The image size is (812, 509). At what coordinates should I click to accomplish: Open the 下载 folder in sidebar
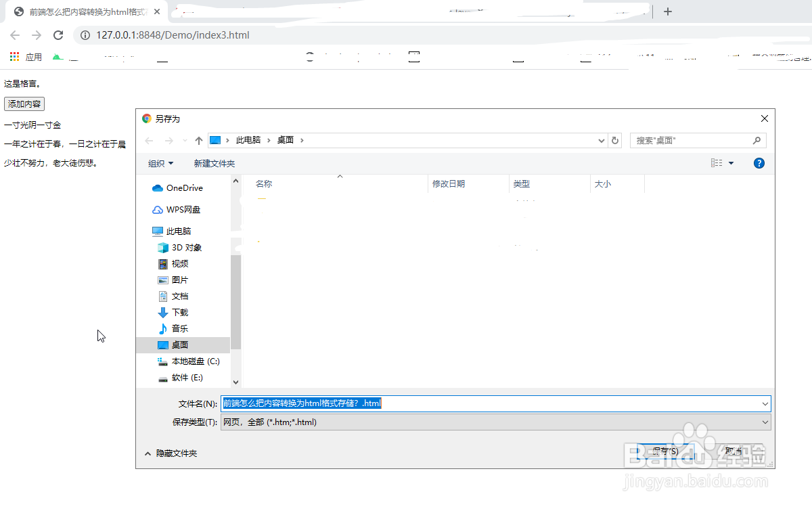[x=180, y=312]
